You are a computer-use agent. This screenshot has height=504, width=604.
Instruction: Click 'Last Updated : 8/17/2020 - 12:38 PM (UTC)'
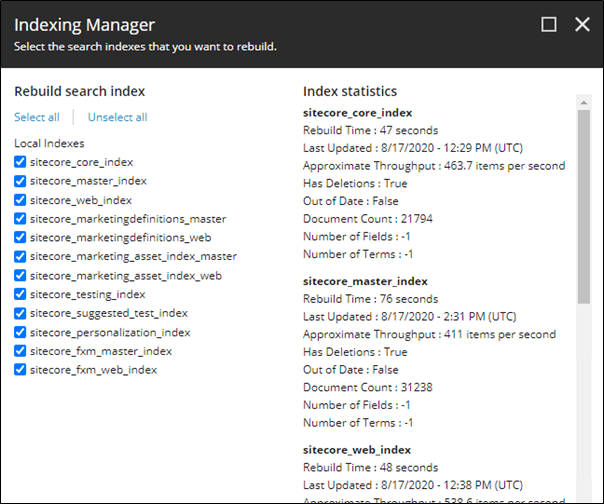click(x=413, y=485)
